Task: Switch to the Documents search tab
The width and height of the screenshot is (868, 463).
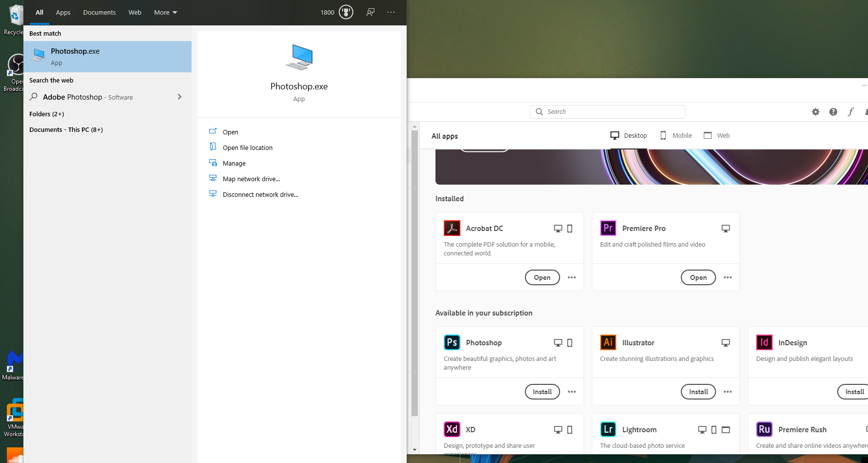Action: click(x=99, y=12)
